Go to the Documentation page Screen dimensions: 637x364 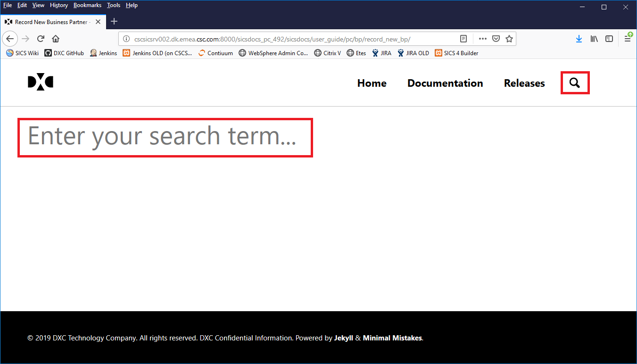pyautogui.click(x=445, y=83)
